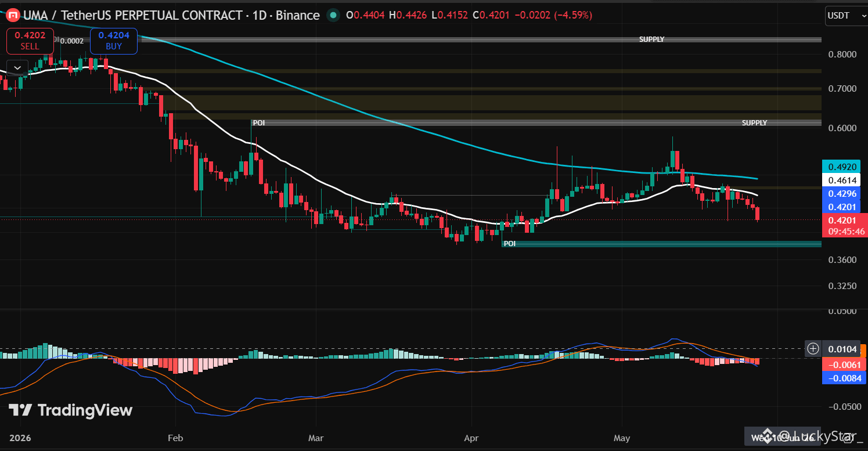Select the POI label on the teal zone
The height and width of the screenshot is (451, 868).
point(509,244)
